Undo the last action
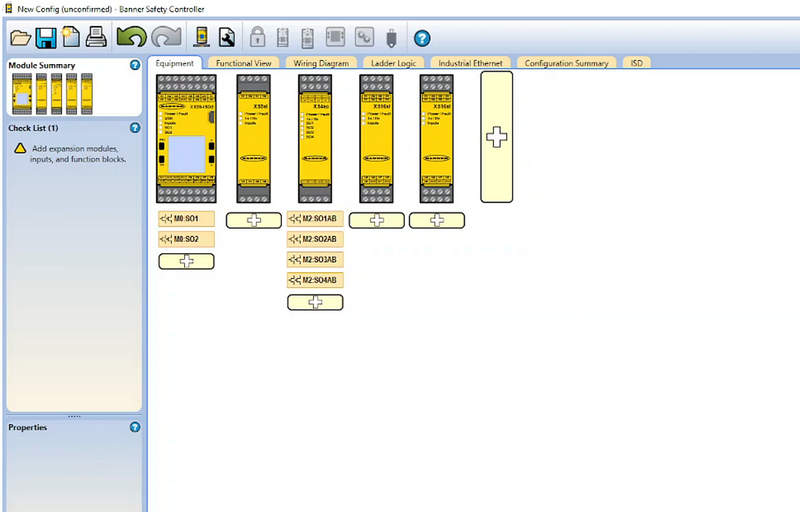Screen dimensions: 800x512 click(x=132, y=37)
